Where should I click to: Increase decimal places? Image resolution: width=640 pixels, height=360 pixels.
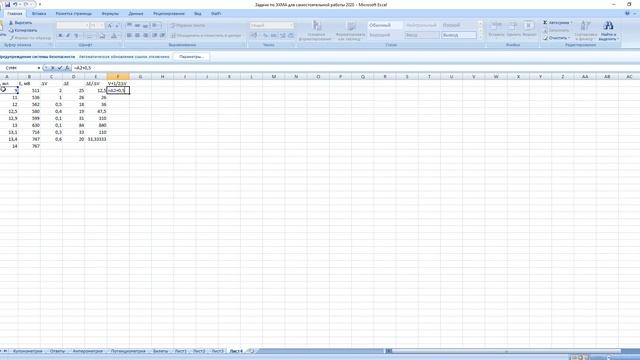282,36
